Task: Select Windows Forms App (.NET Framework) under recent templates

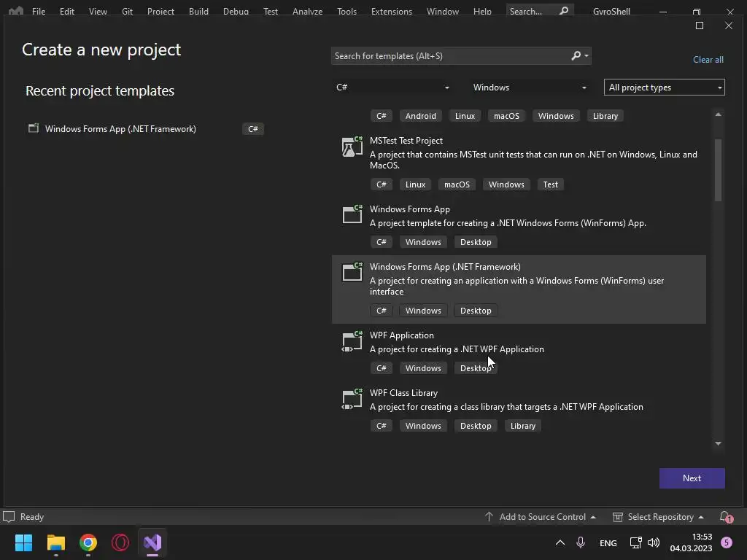Action: 145,128
